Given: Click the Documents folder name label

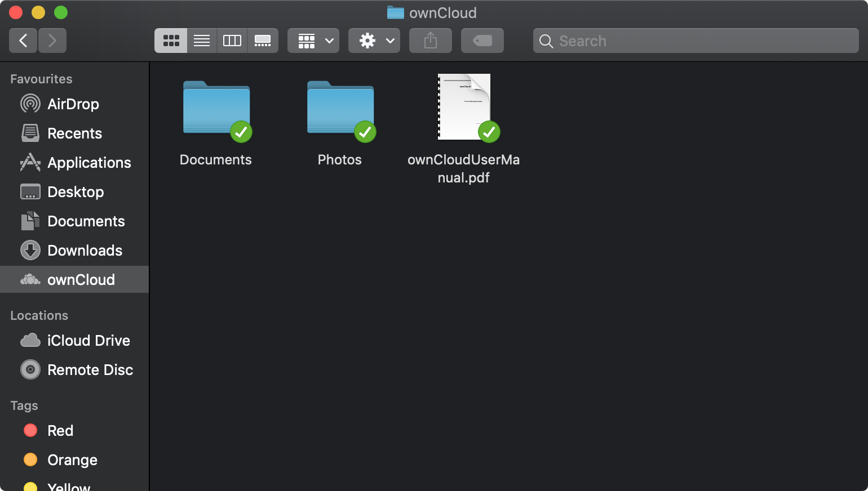Looking at the screenshot, I should point(216,160).
